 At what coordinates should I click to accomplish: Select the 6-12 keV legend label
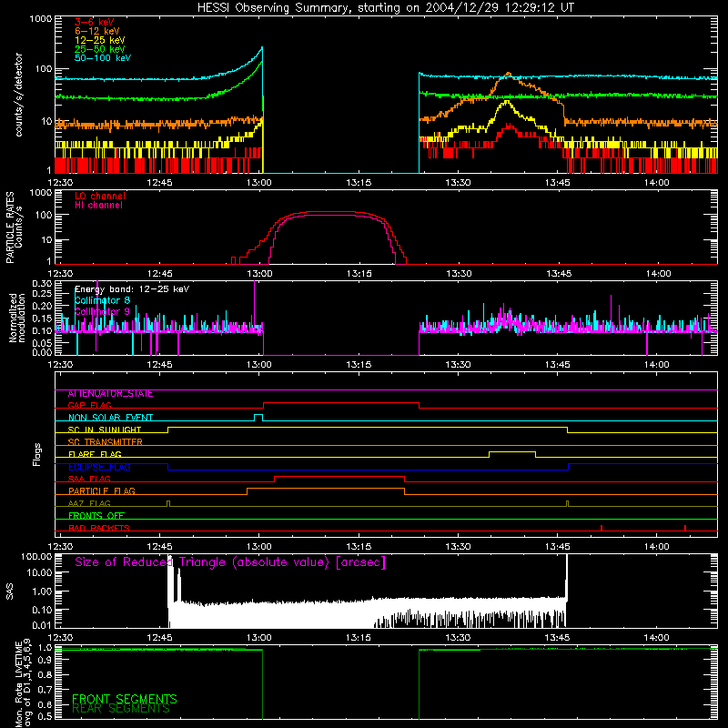(x=97, y=31)
